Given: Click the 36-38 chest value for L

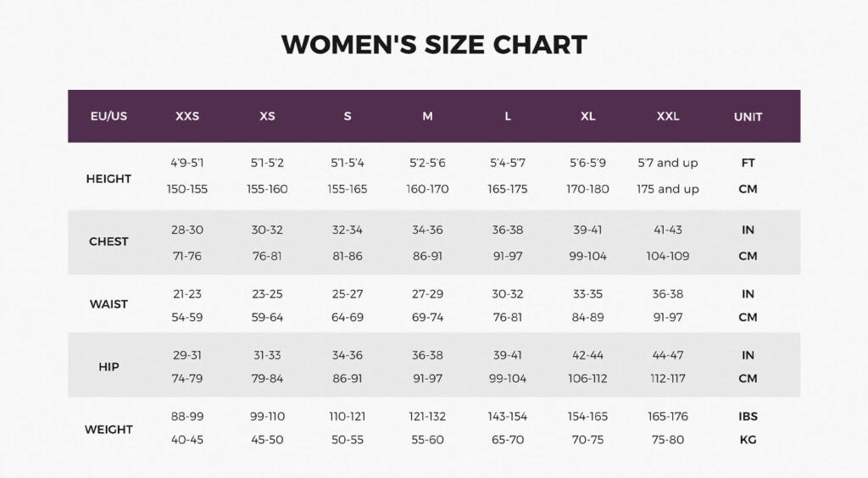Looking at the screenshot, I should click(x=508, y=231).
